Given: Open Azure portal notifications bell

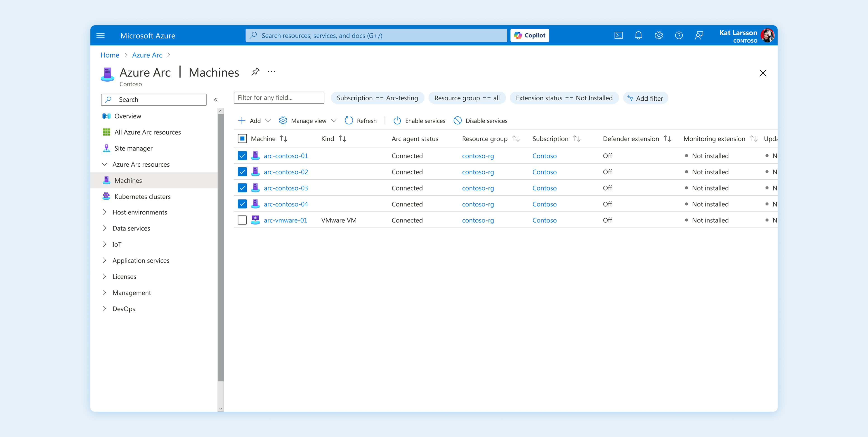Looking at the screenshot, I should click(638, 35).
